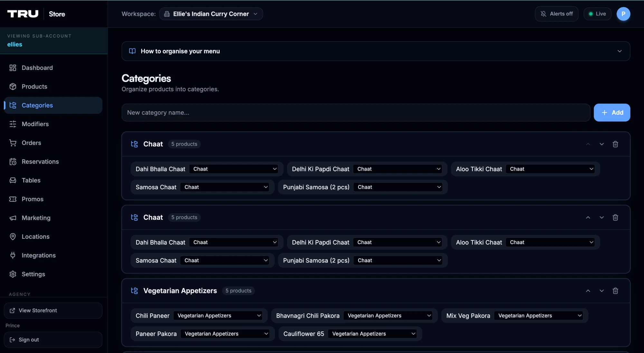Move first Chaat category down with arrow
The height and width of the screenshot is (353, 644).
point(601,144)
